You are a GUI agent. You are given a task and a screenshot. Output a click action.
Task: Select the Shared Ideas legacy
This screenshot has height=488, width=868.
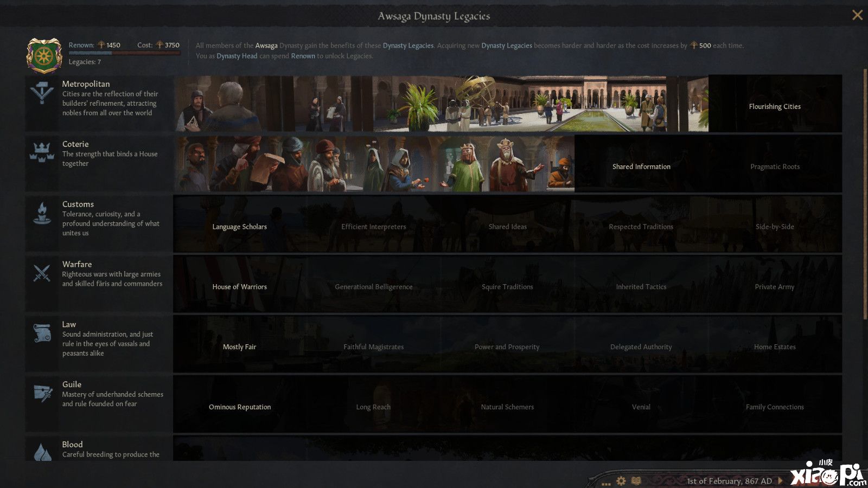(507, 224)
